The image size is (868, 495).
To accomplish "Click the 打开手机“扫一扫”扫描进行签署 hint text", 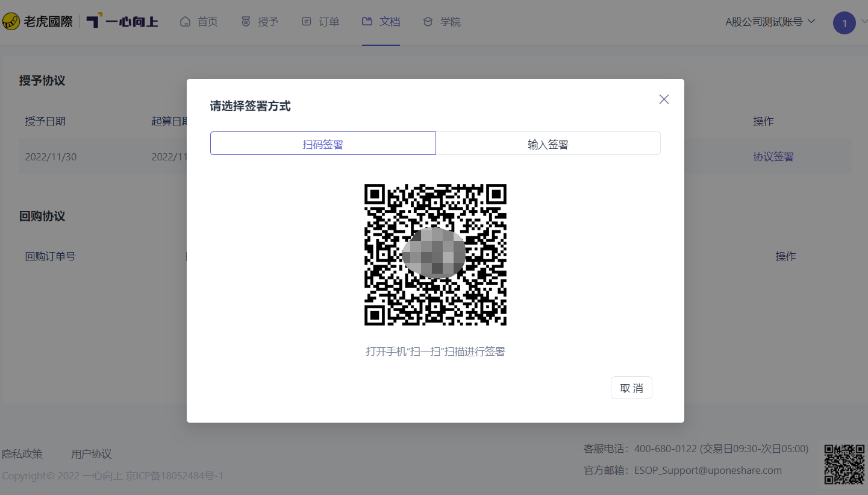I will tap(436, 352).
